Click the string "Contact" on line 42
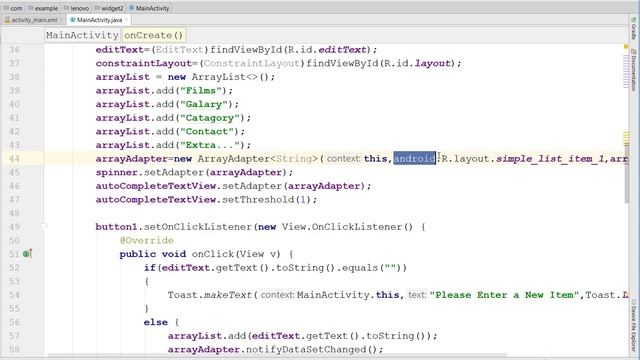Viewport: 640px width, 360px height. click(x=207, y=131)
